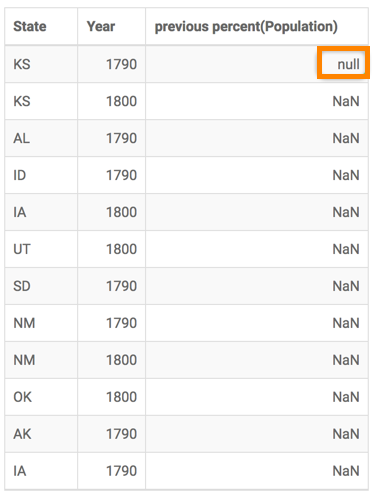Select the AK state cell

tap(41, 434)
